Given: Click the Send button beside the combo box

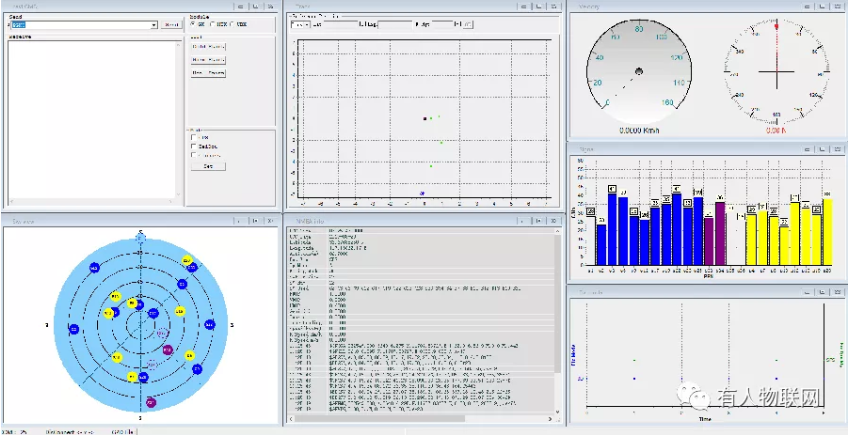Looking at the screenshot, I should click(x=171, y=25).
